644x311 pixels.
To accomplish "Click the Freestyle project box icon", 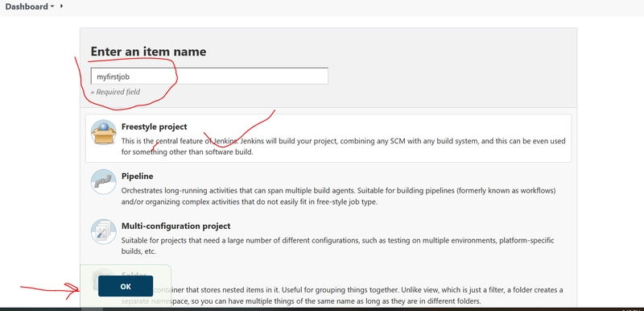I will point(104,132).
